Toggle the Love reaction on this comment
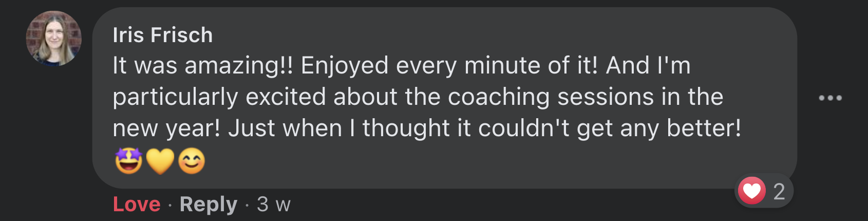Screen dimensions: 868x221 [137, 205]
